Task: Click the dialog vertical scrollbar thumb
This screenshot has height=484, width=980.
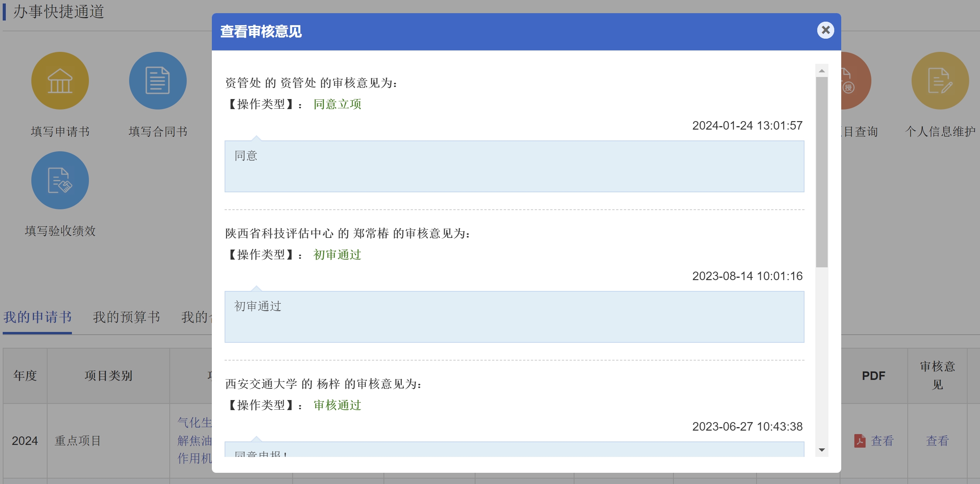Action: tap(822, 172)
